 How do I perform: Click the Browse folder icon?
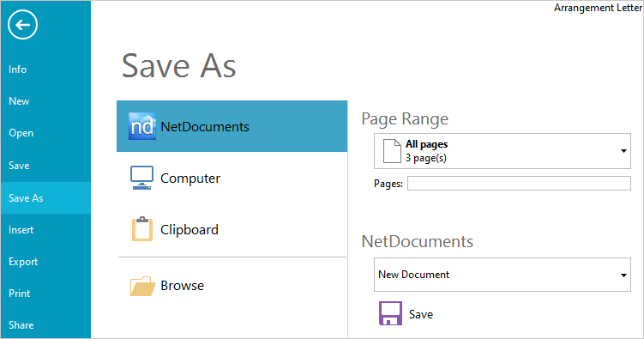(x=142, y=286)
